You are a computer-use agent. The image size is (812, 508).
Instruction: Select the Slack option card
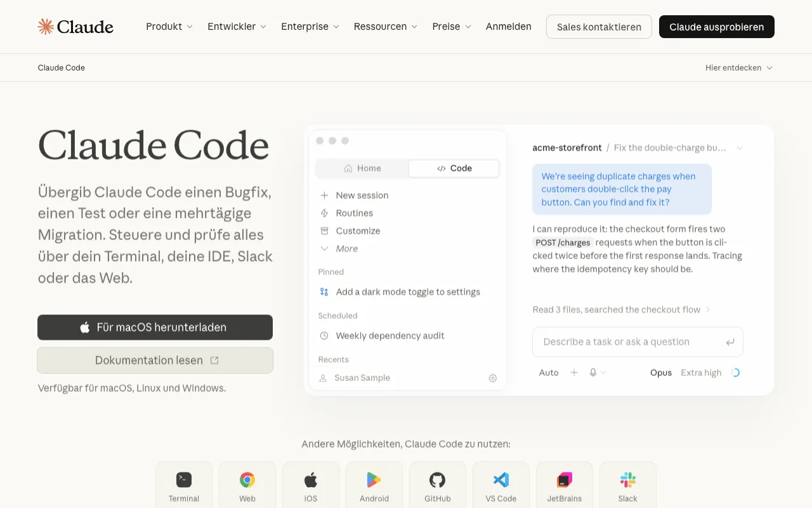click(628, 485)
